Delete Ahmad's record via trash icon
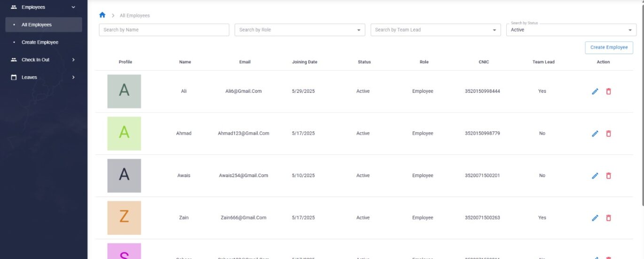Screen dimensions: 644x259 608,134
